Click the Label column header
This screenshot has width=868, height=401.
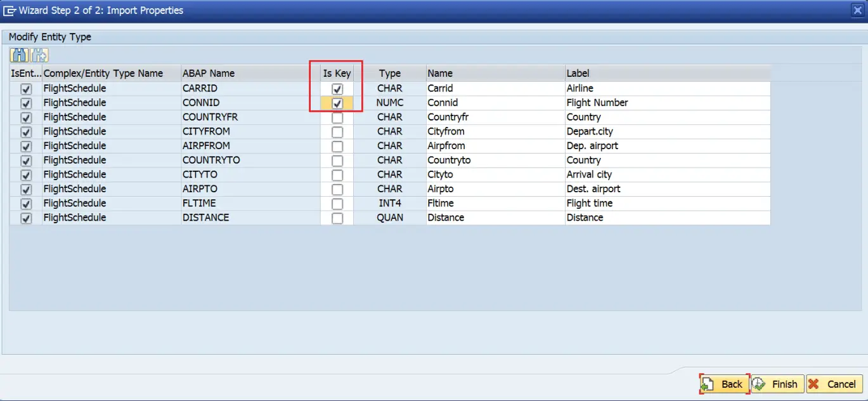tap(578, 74)
